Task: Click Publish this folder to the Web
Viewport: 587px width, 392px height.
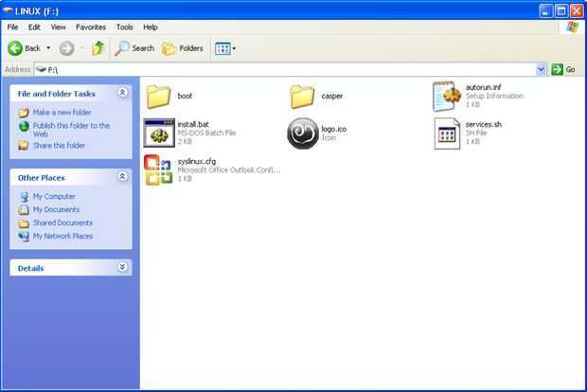Action: (71, 130)
